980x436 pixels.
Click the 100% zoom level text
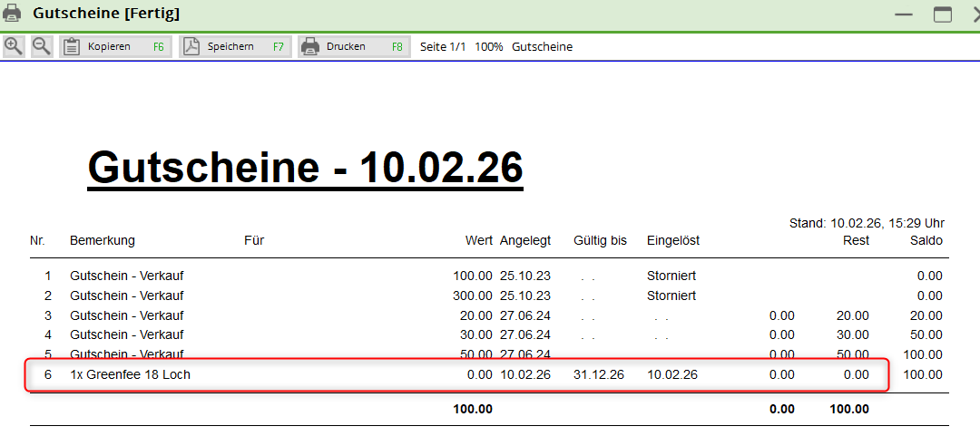click(x=489, y=46)
